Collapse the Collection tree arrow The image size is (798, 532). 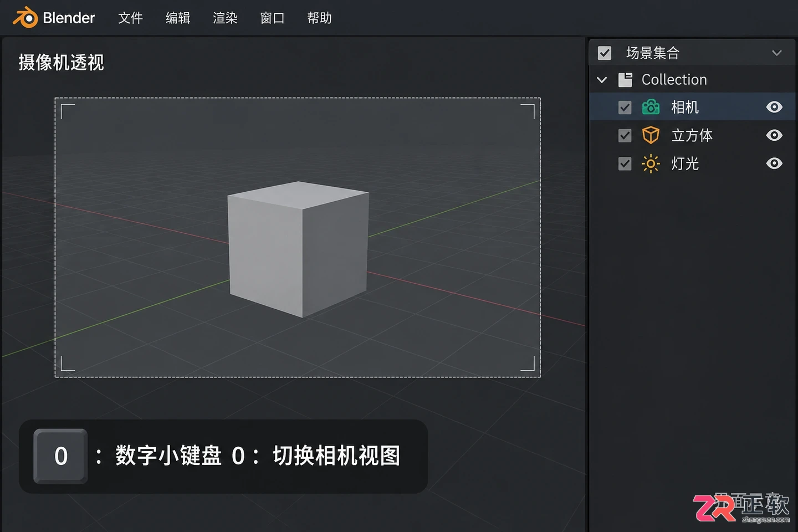[602, 80]
